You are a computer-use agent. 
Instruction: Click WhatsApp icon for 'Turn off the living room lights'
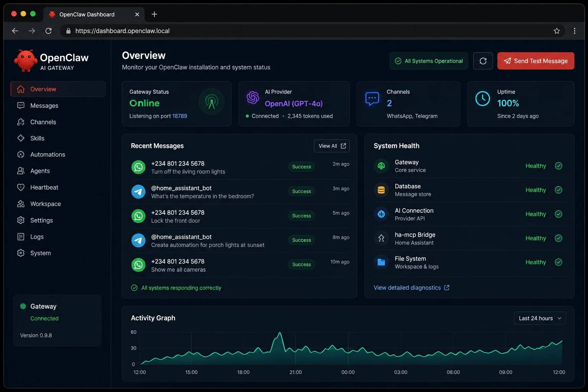[x=139, y=167]
